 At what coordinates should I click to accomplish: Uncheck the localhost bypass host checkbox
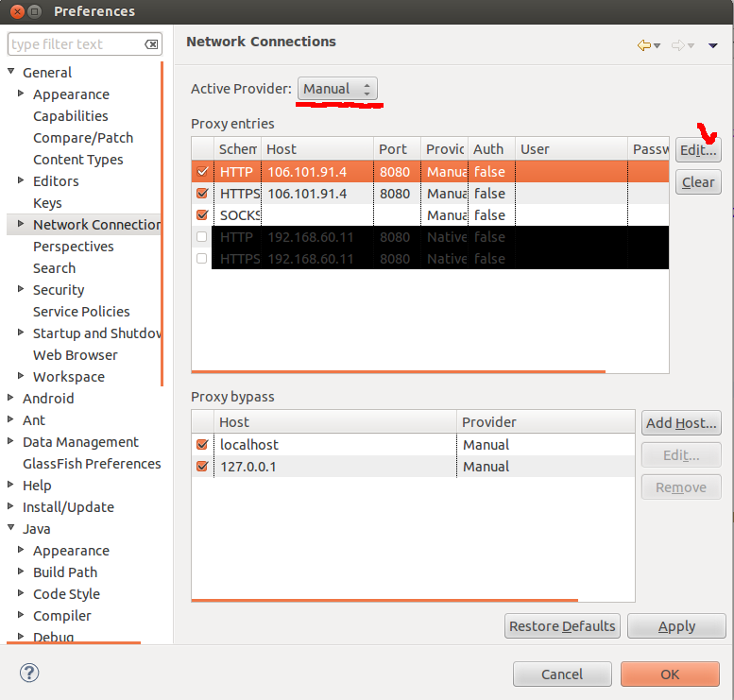(202, 444)
